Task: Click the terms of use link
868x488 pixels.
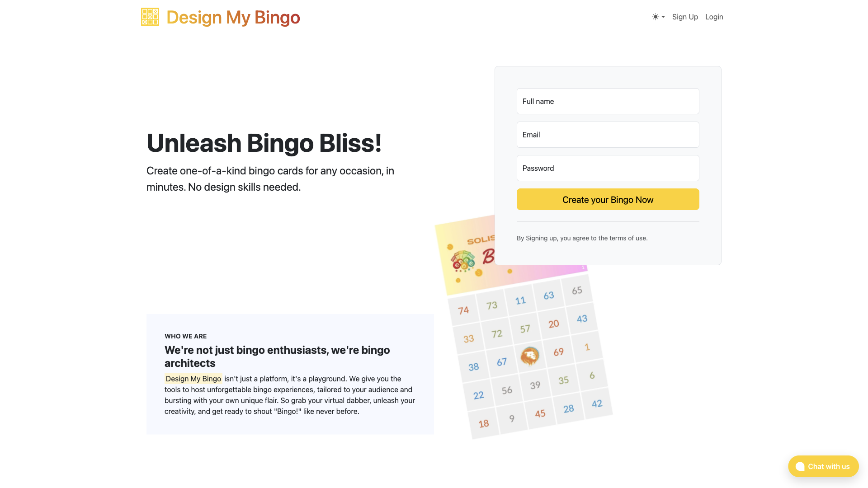Action: (627, 238)
